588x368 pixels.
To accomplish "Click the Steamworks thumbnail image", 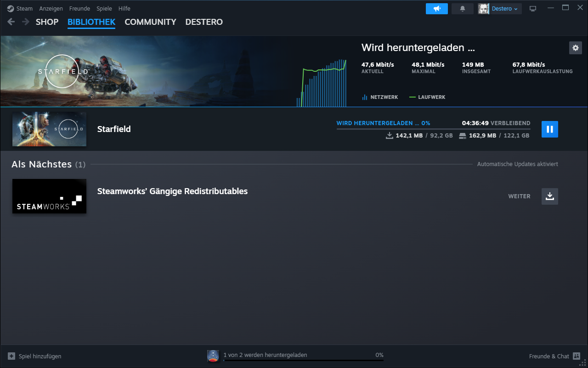I will coord(49,196).
